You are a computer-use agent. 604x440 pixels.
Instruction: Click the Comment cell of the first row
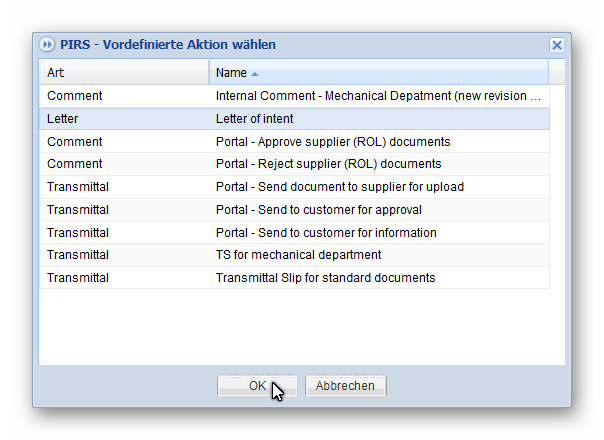[74, 96]
